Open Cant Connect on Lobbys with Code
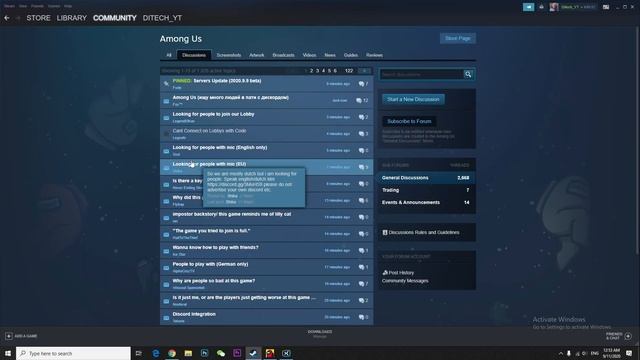 coord(266,134)
